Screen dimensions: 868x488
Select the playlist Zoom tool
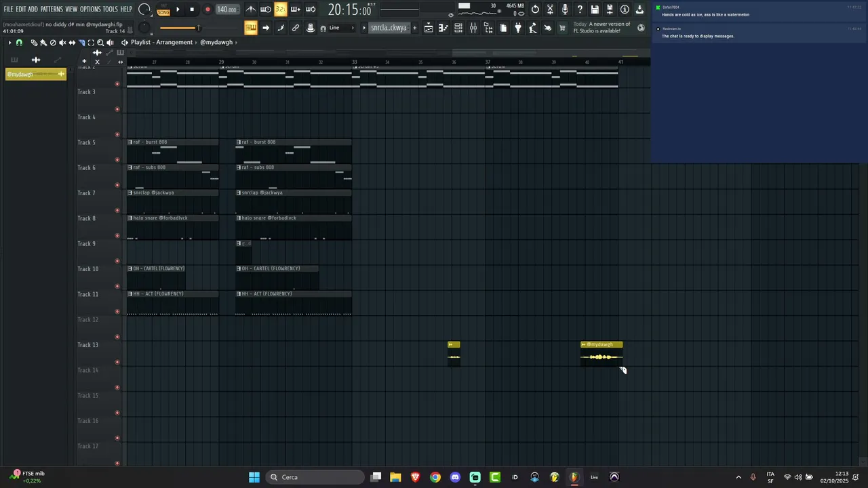(x=100, y=43)
